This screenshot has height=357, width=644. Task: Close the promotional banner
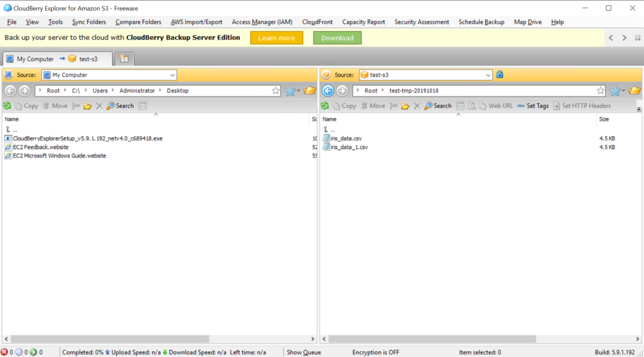638,38
